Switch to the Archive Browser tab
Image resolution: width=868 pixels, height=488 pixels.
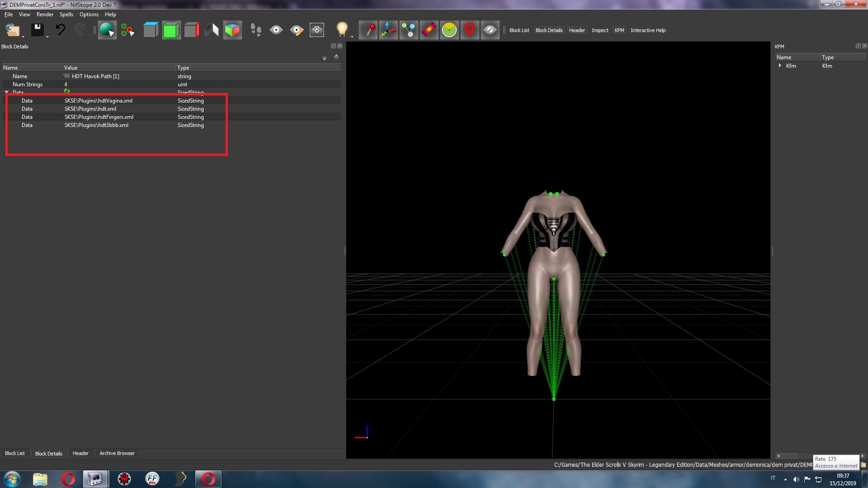click(x=117, y=453)
